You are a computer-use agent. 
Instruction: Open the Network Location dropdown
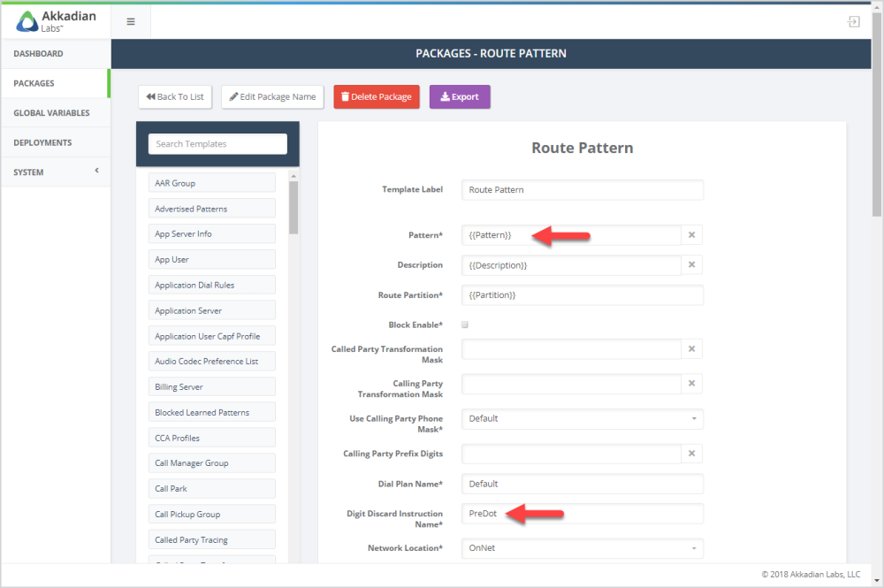(582, 548)
